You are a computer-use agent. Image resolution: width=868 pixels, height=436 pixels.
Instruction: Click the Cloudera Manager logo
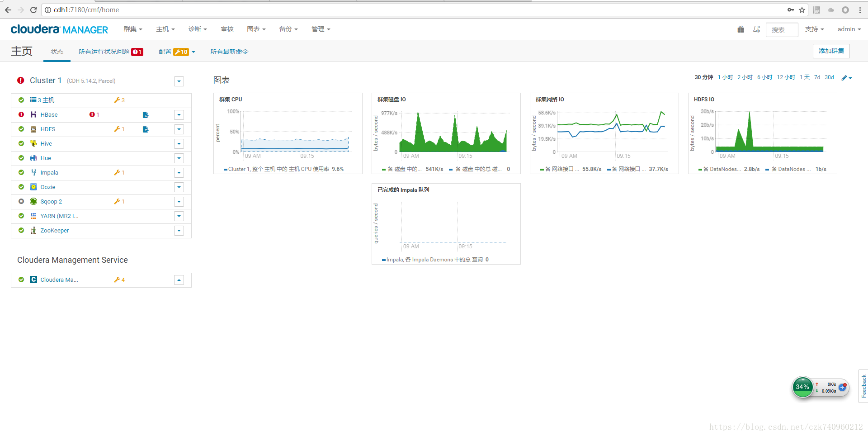pyautogui.click(x=59, y=29)
